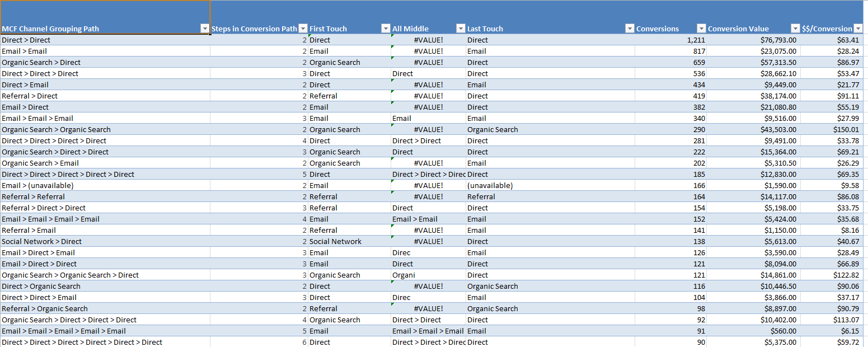Expand the Last Touch filter dropdown
The height and width of the screenshot is (347, 868).
point(630,29)
